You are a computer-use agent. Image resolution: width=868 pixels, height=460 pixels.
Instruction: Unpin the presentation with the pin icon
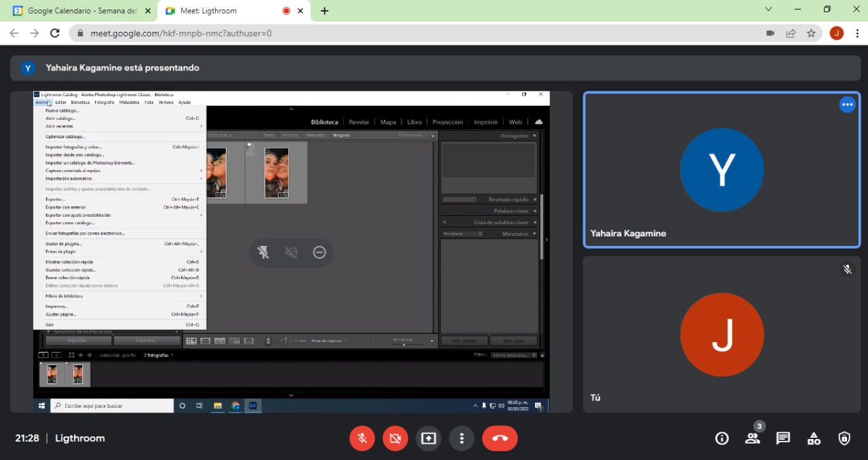click(x=263, y=252)
